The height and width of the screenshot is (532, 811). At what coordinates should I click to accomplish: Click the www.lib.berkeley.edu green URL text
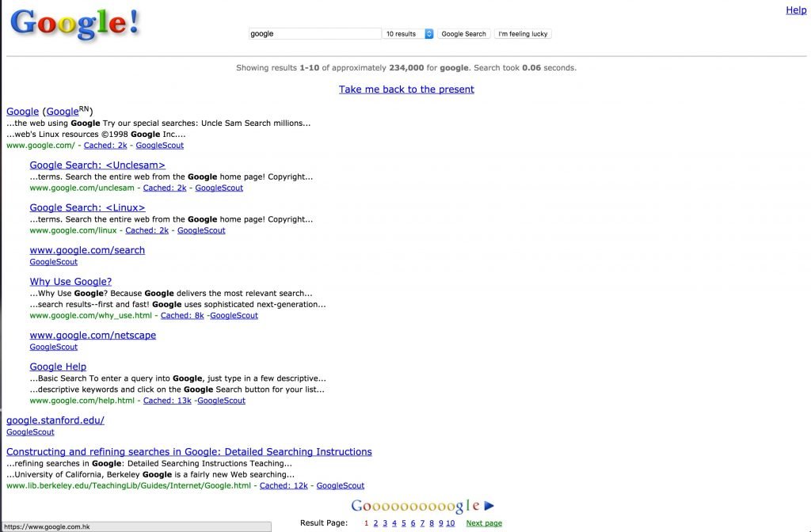(x=128, y=485)
